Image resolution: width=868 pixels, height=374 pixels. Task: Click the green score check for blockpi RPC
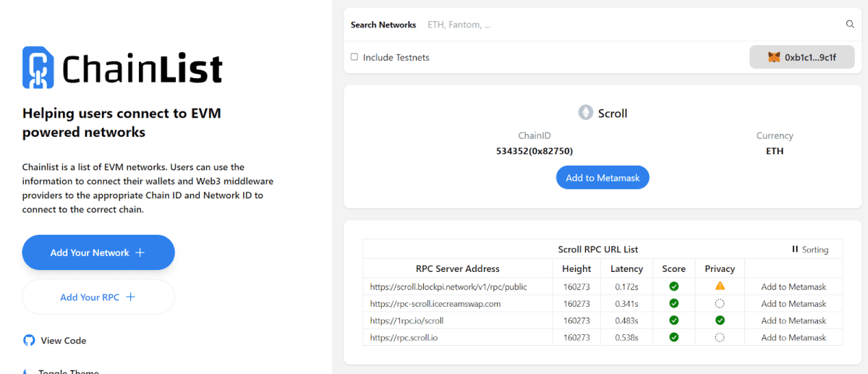(674, 286)
